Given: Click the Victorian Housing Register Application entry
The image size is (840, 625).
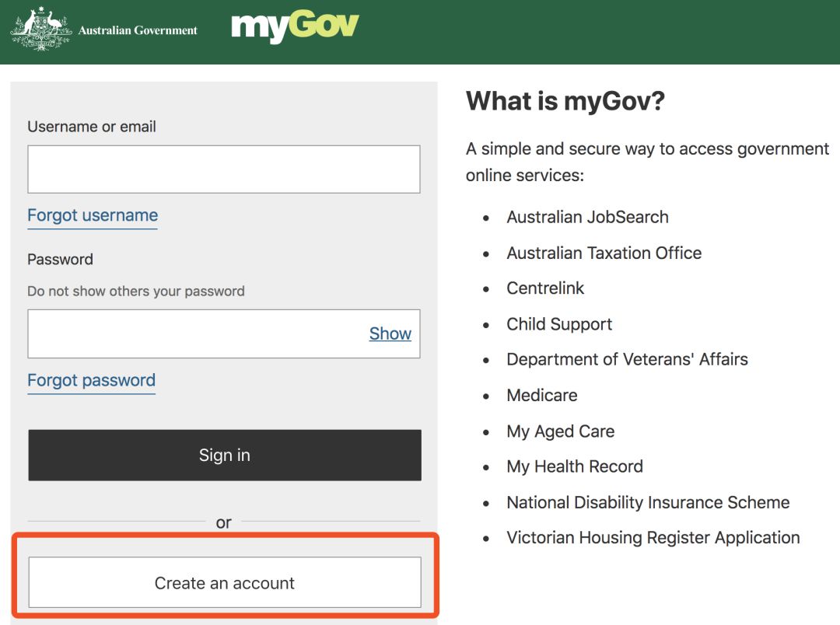Looking at the screenshot, I should pos(653,537).
